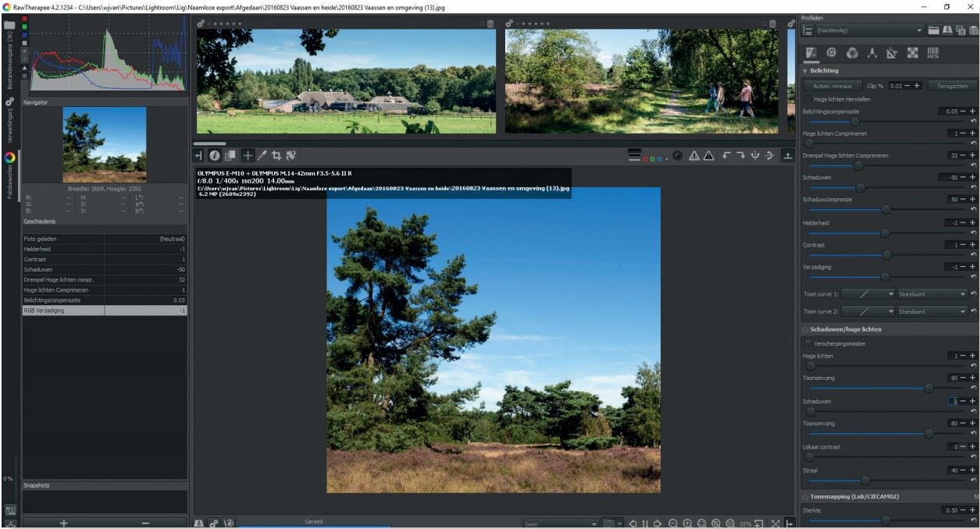This screenshot has width=980, height=529.
Task: Click the 'Autom. niveaus' button
Action: pyautogui.click(x=832, y=86)
